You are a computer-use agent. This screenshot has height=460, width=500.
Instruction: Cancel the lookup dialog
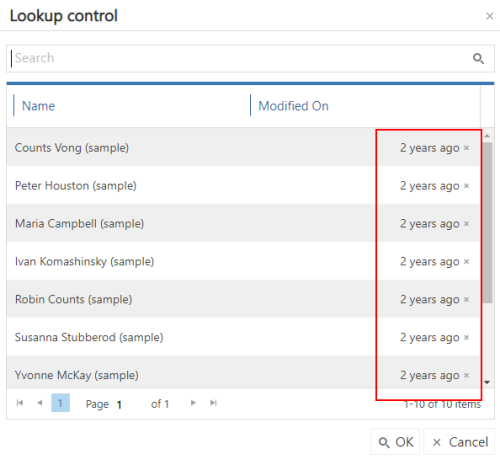coord(459,442)
